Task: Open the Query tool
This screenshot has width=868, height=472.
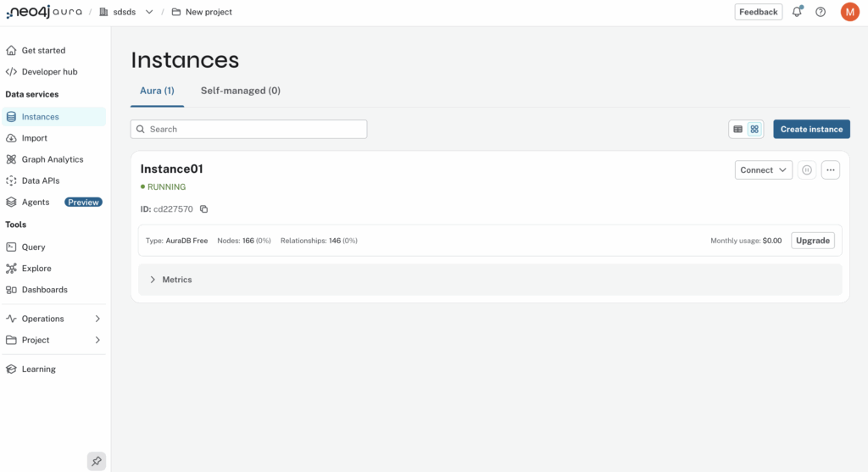Action: tap(34, 247)
